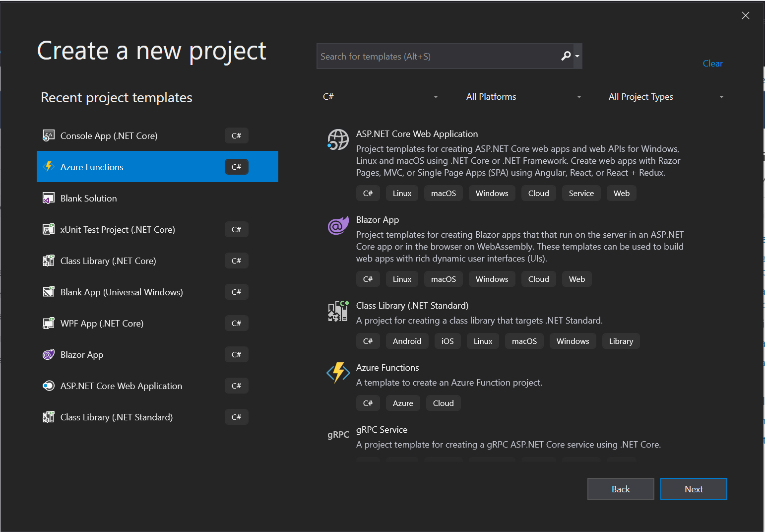
Task: Click the Recent project templates heading
Action: 117,98
